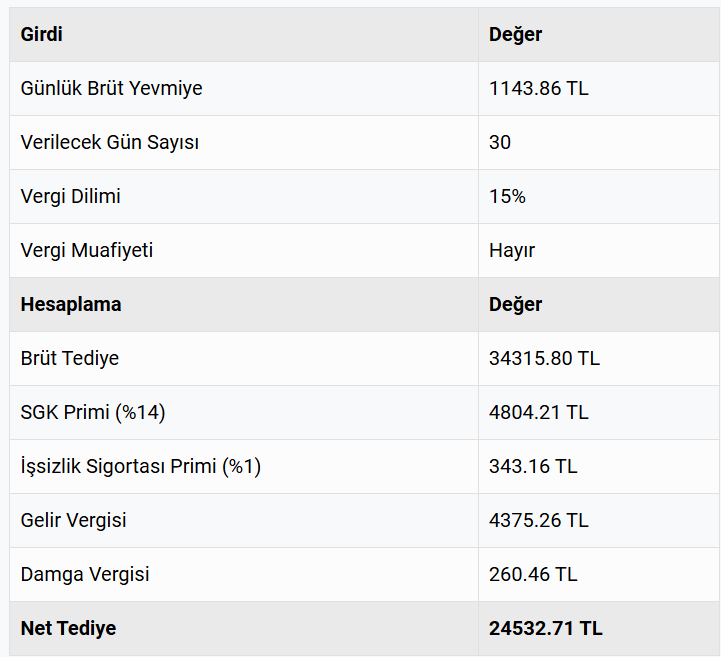721x657 pixels.
Task: Click the day count value 30
Action: click(x=500, y=142)
